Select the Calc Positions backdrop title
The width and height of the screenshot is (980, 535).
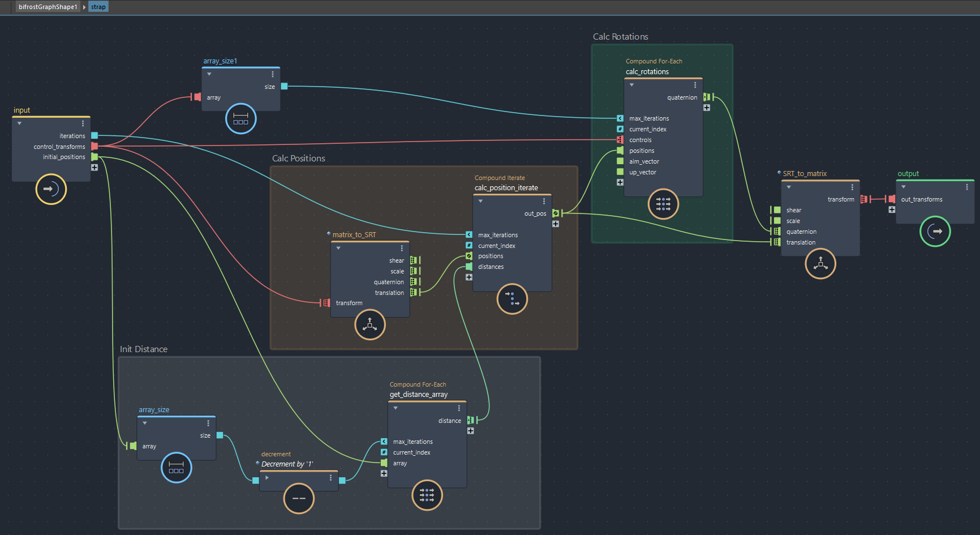point(299,159)
